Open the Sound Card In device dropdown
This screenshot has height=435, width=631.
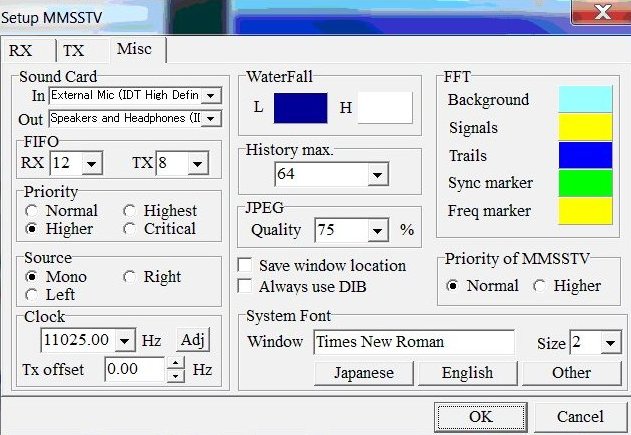[x=210, y=96]
